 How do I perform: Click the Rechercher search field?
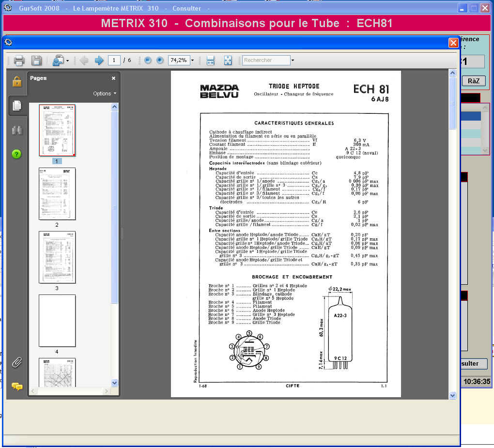(266, 60)
